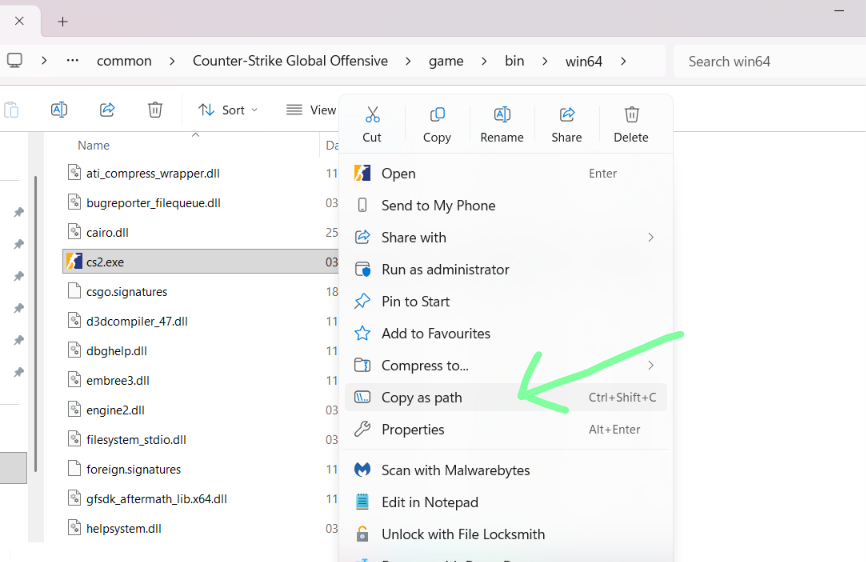Select embree3.dll file
This screenshot has width=866, height=562.
pos(118,380)
